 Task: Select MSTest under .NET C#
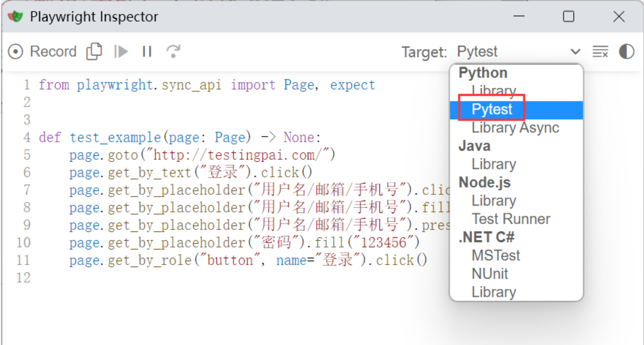click(496, 255)
